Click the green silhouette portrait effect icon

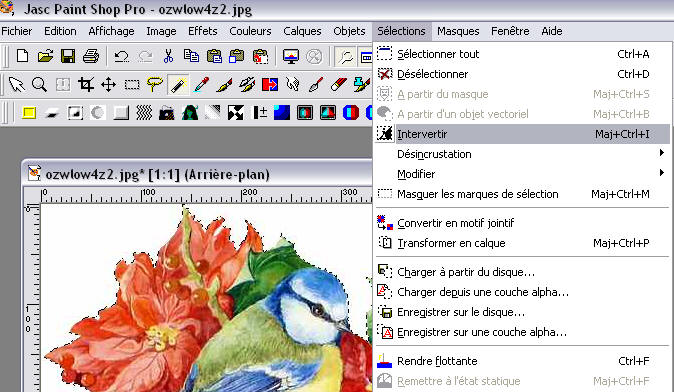coord(190,113)
